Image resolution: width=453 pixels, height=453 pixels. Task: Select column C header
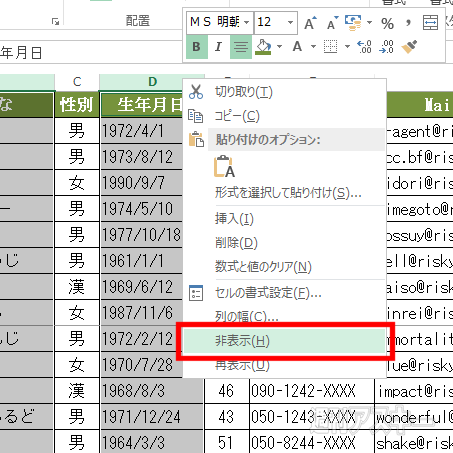[x=77, y=82]
